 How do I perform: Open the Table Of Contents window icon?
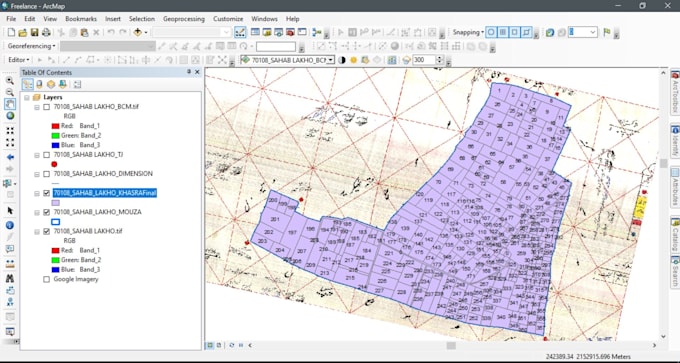point(255,33)
